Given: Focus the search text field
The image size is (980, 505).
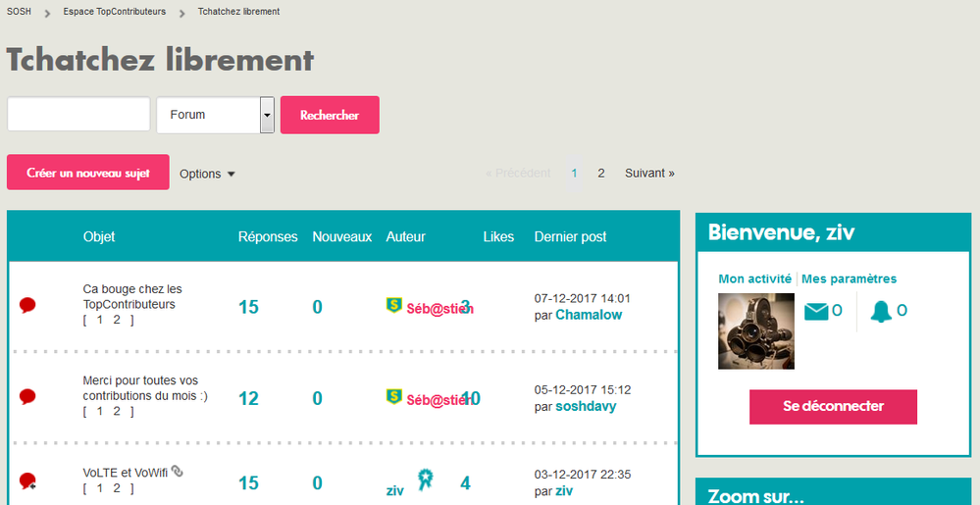Looking at the screenshot, I should coord(78,114).
